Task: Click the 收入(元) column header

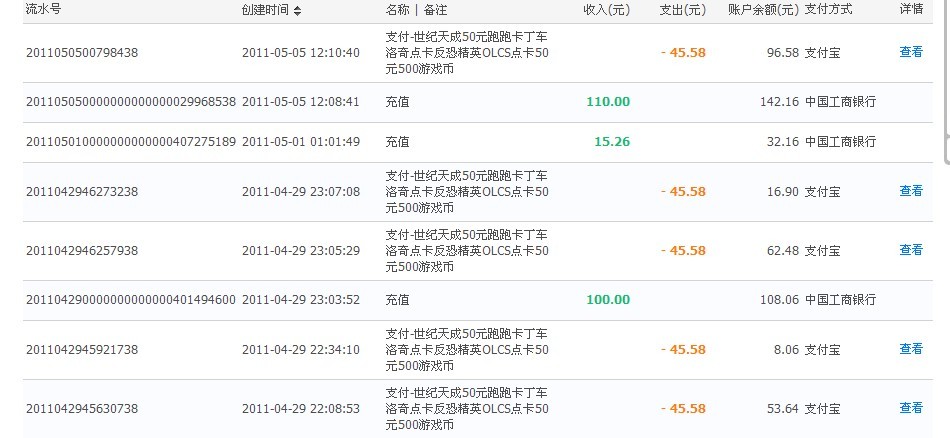Action: 606,9
